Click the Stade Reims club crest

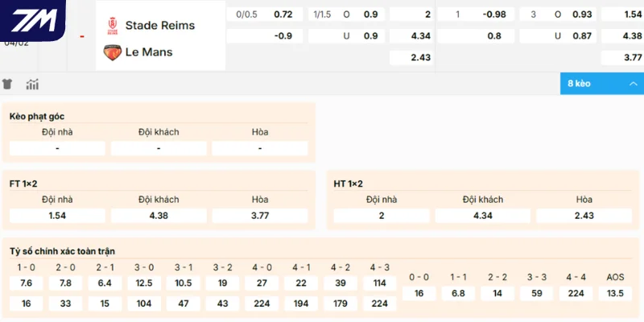click(112, 26)
